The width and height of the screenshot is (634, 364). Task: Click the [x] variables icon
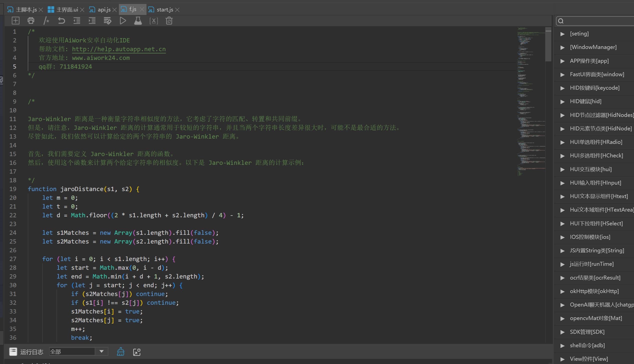pos(153,21)
